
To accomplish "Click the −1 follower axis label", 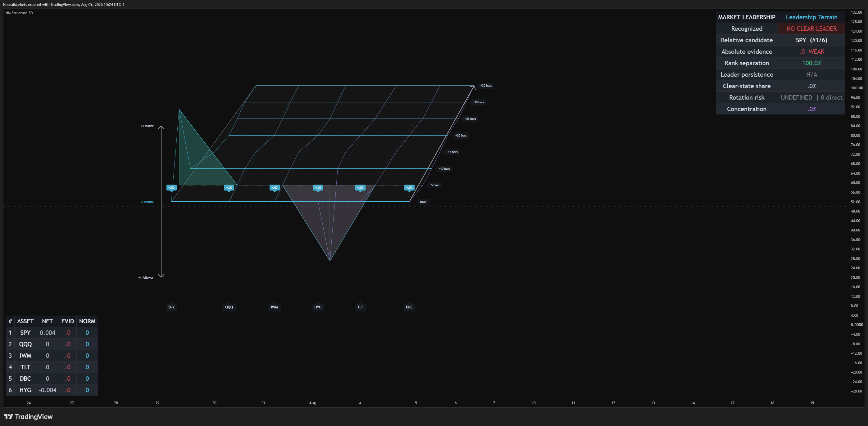I will click(146, 277).
